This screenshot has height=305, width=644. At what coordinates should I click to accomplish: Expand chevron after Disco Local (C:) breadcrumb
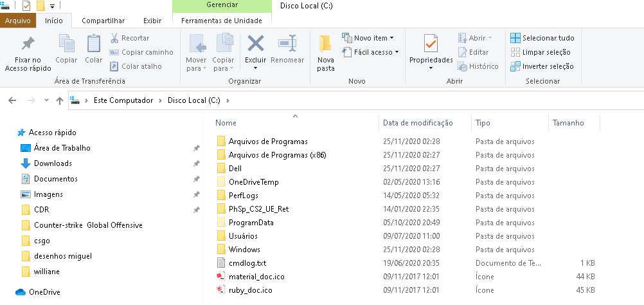[228, 101]
